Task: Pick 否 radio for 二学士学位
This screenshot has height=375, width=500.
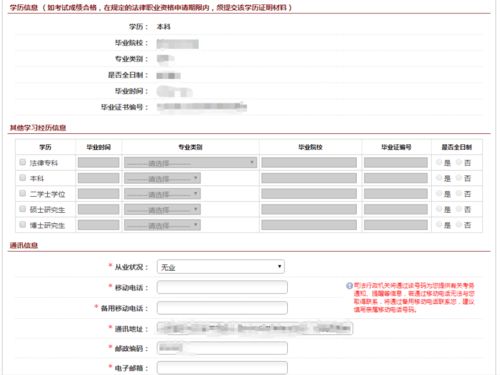Action: tap(459, 194)
